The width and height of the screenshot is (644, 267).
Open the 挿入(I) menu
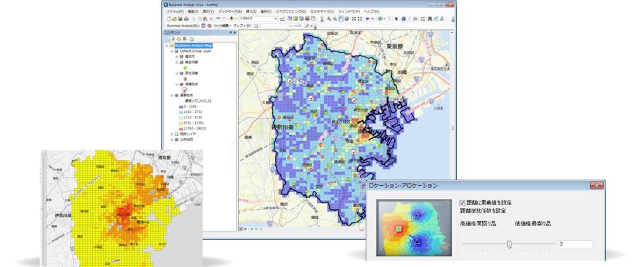coord(251,12)
